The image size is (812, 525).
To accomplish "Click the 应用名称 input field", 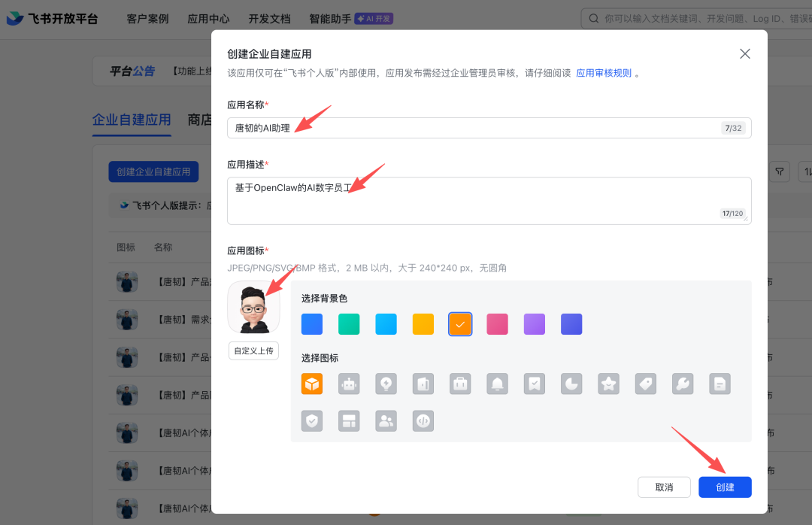I will pos(489,128).
